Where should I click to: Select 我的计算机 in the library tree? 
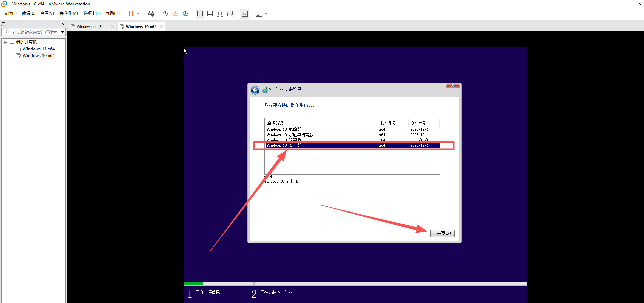tap(26, 42)
